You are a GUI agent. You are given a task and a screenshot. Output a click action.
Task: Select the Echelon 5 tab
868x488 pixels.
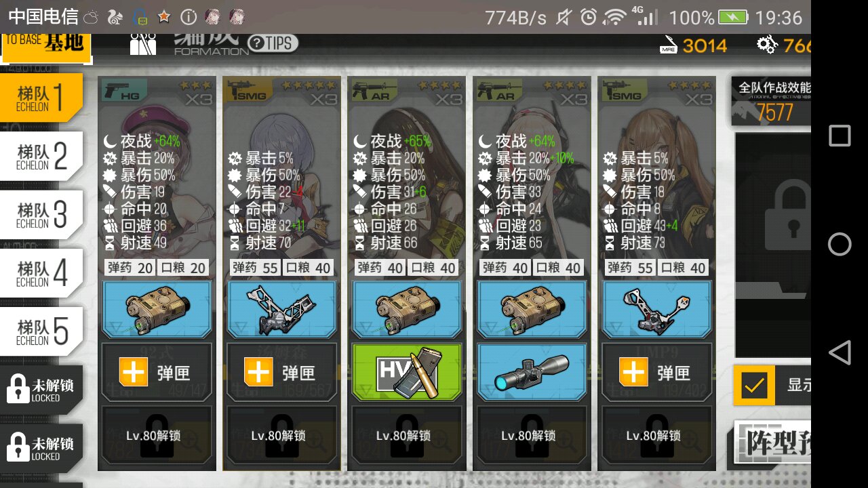[x=42, y=331]
